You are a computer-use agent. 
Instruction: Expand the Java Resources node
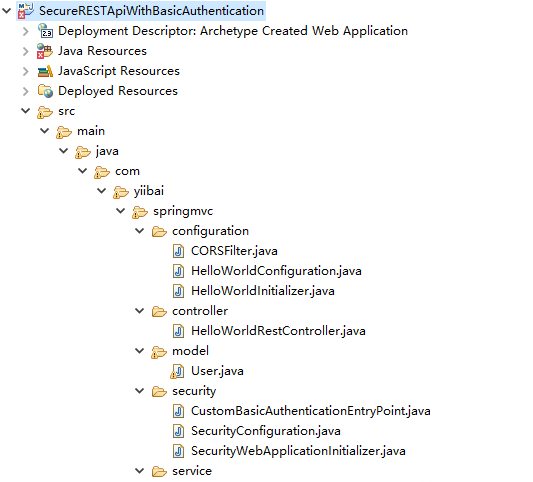pyautogui.click(x=25, y=51)
